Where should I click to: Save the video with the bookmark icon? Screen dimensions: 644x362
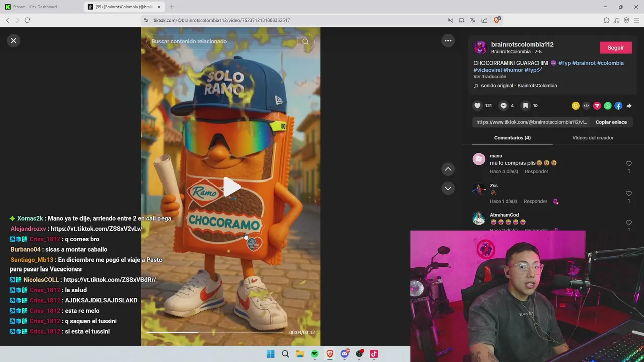coord(525,106)
